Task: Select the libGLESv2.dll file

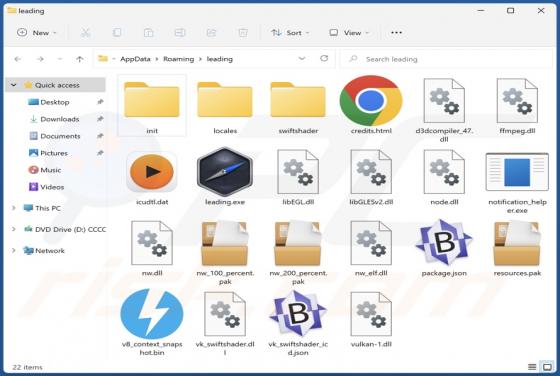Action: [371, 177]
